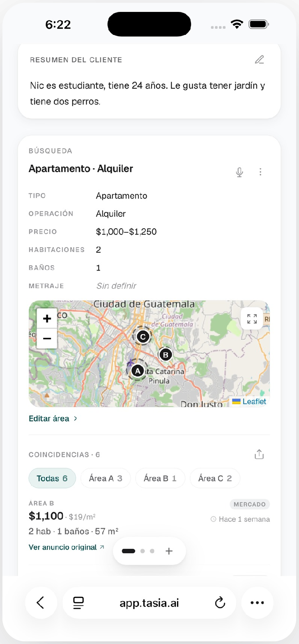Filter matches by Área B 1
Image resolution: width=299 pixels, height=644 pixels.
click(x=160, y=478)
